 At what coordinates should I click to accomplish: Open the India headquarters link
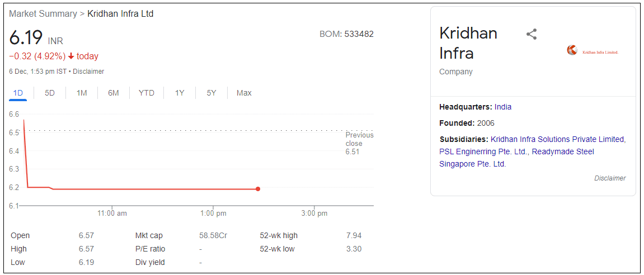coord(502,107)
